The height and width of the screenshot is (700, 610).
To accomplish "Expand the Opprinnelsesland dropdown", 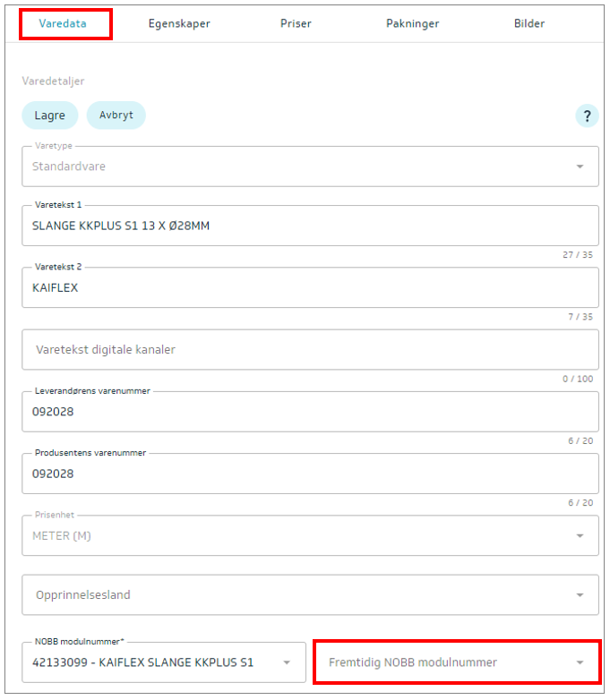I will [x=310, y=594].
